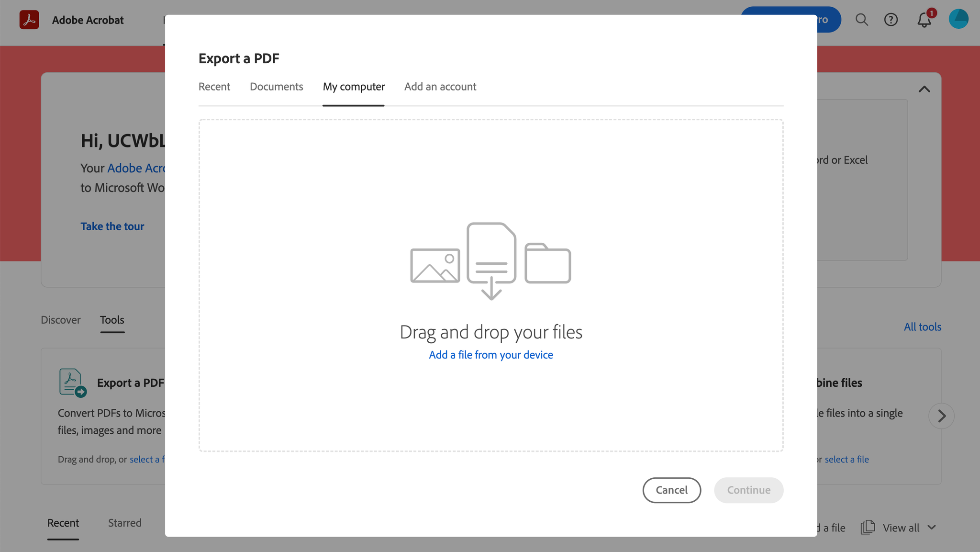This screenshot has height=552, width=980.
Task: Click the document drop icon in dialog
Action: click(x=491, y=261)
